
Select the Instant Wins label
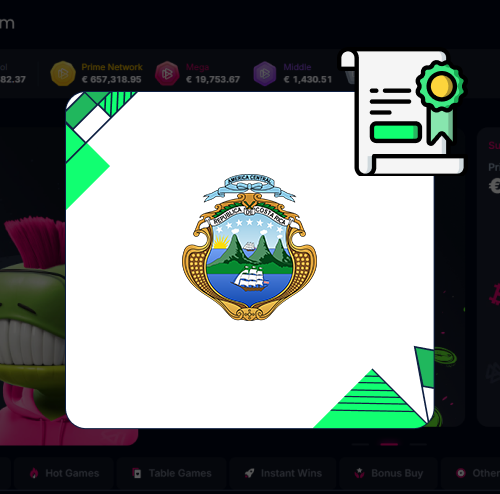291,473
